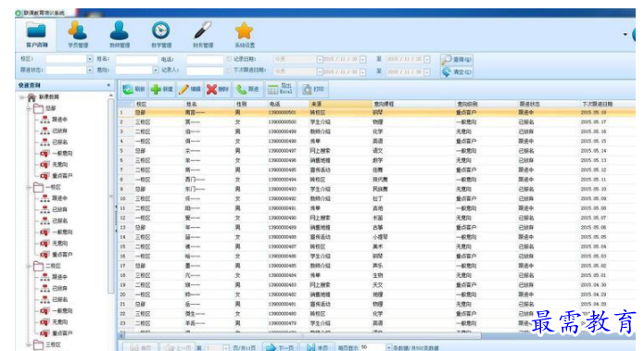
Task: Collapse the 总部 tree folder
Action: (29, 108)
